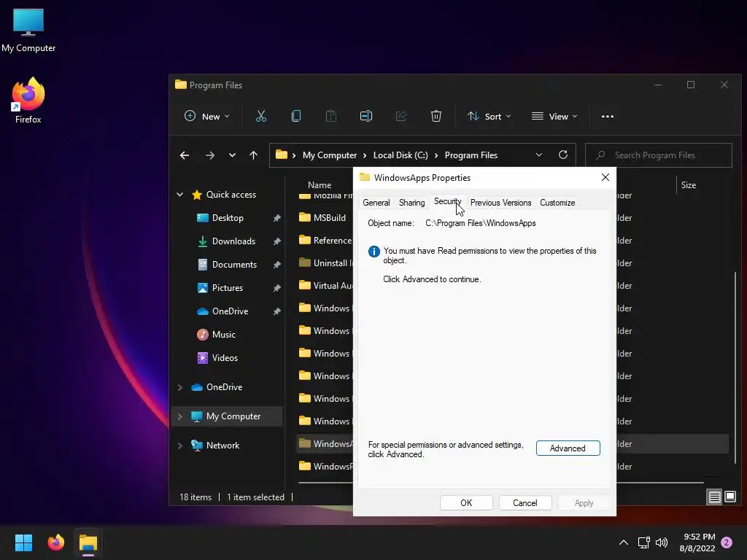
Task: Click the Copy icon in Explorer toolbar
Action: click(296, 116)
